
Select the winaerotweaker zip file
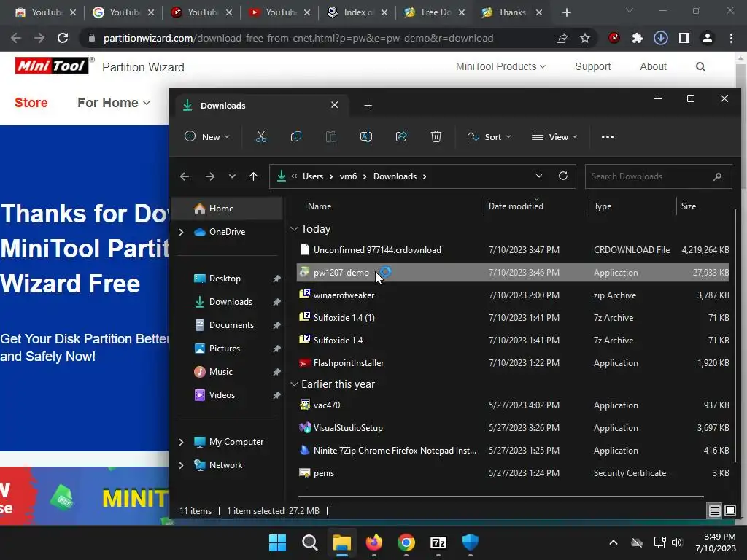click(513, 295)
